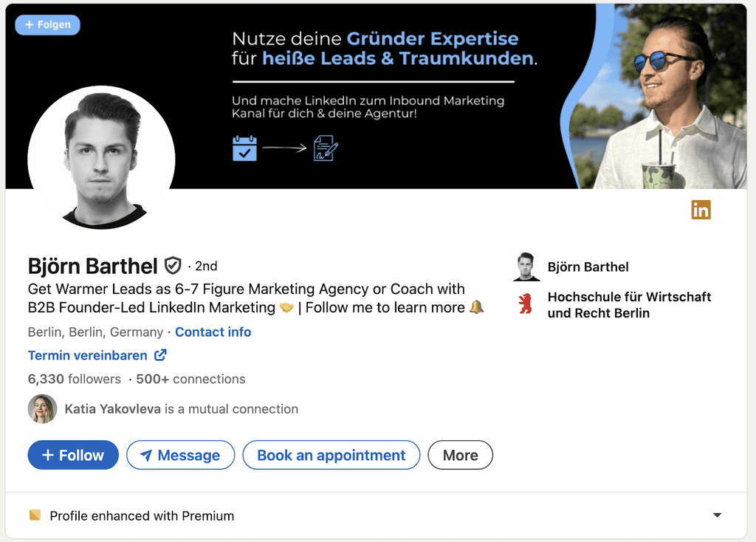Click the verification shield badge next to name
The width and height of the screenshot is (756, 542).
tap(172, 266)
